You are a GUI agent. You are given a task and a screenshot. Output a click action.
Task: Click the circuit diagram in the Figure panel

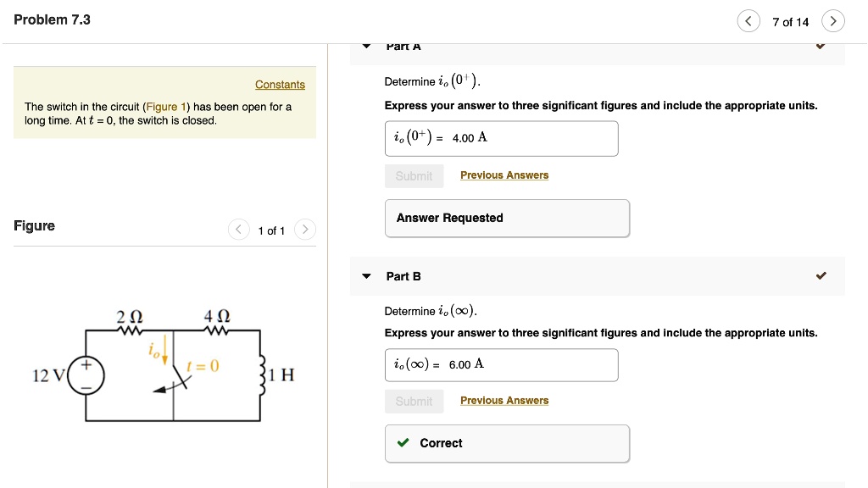point(170,364)
